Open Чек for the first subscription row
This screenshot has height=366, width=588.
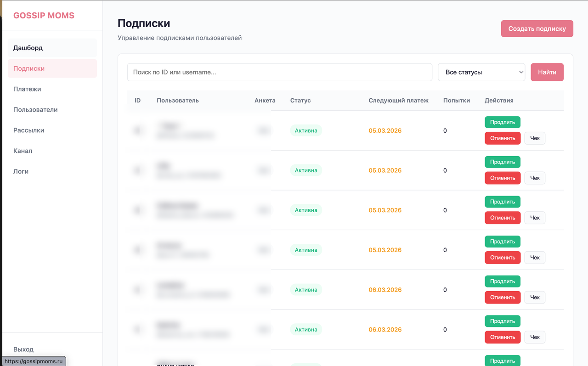pos(535,138)
